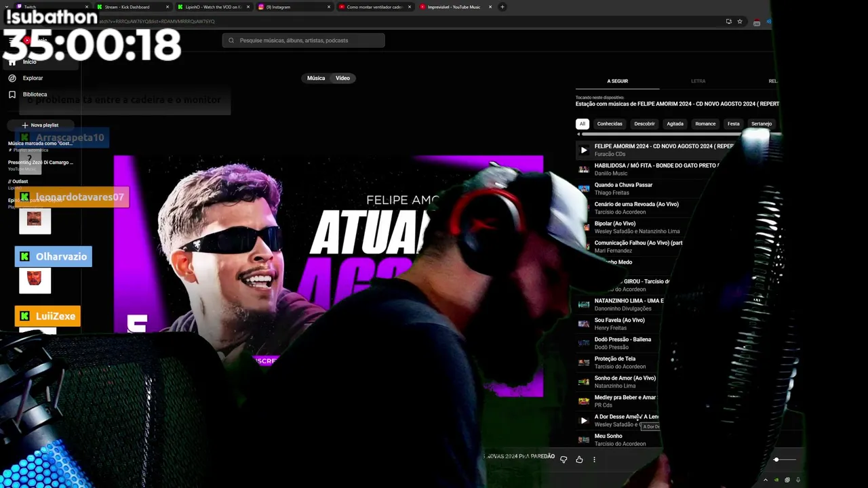Click the Explorar compass icon
868x488 pixels.
[12, 78]
